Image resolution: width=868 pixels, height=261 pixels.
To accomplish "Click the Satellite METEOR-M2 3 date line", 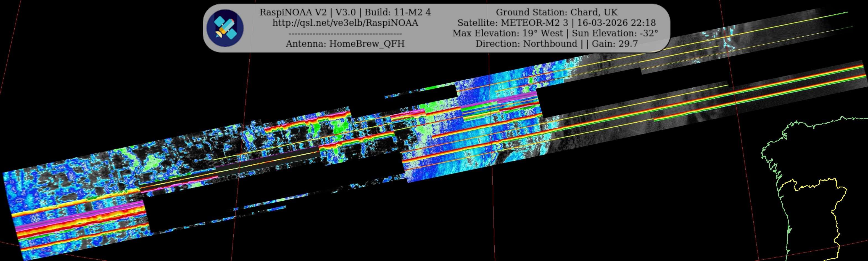I will [x=556, y=23].
